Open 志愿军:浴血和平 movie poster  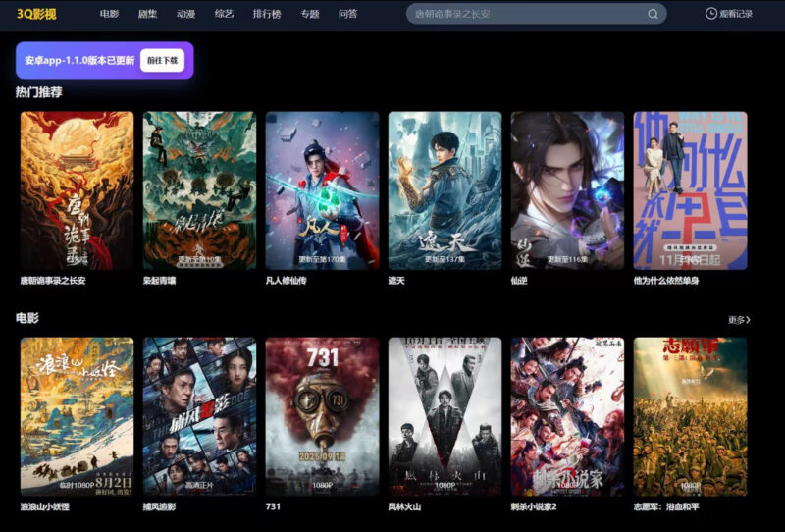(x=690, y=416)
